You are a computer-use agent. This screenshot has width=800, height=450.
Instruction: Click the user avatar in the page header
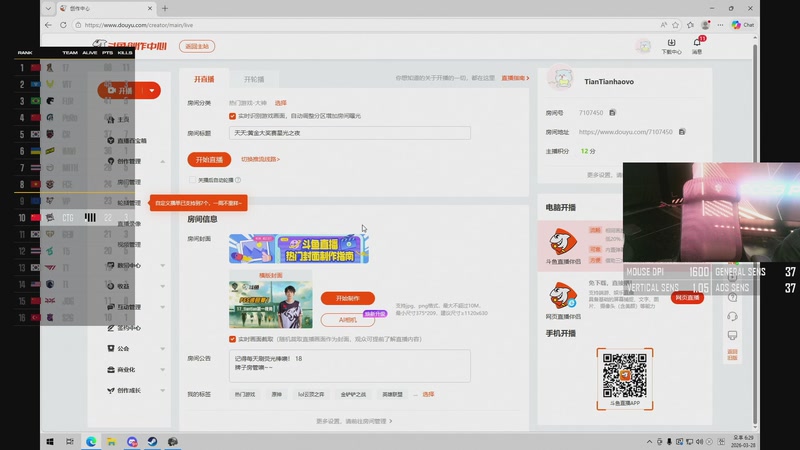644,46
